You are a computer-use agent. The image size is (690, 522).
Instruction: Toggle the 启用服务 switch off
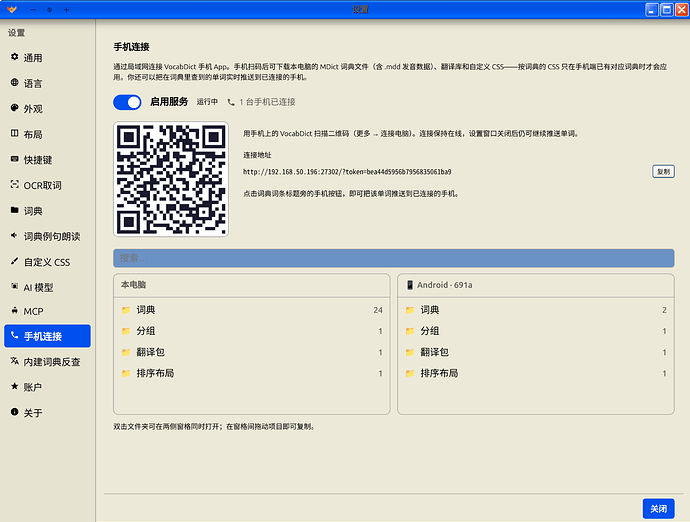(128, 102)
